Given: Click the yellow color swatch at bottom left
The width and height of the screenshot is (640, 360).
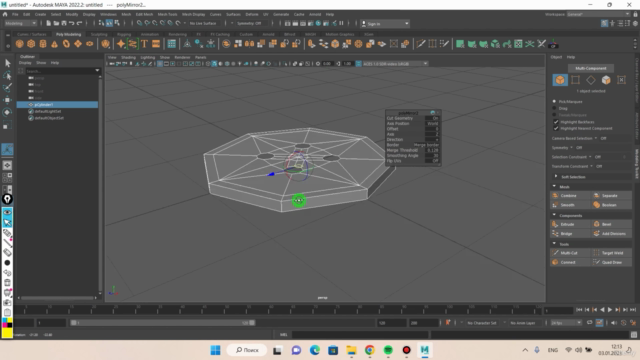Looking at the screenshot, I should coord(7,333).
